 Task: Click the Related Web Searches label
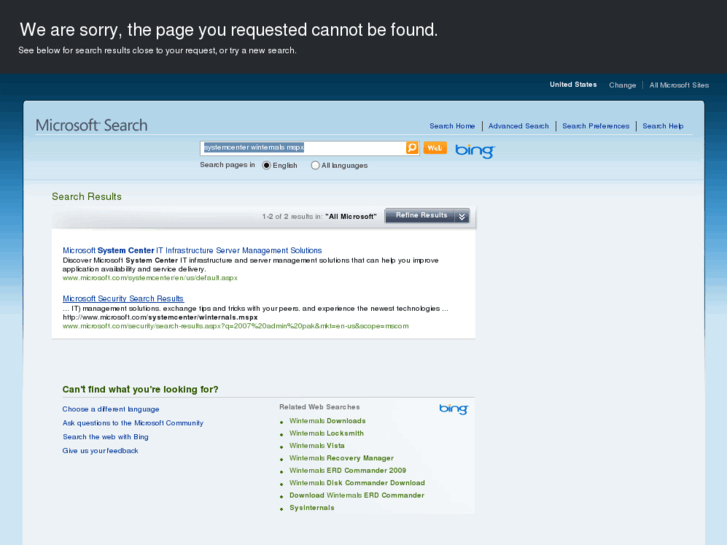pos(319,407)
